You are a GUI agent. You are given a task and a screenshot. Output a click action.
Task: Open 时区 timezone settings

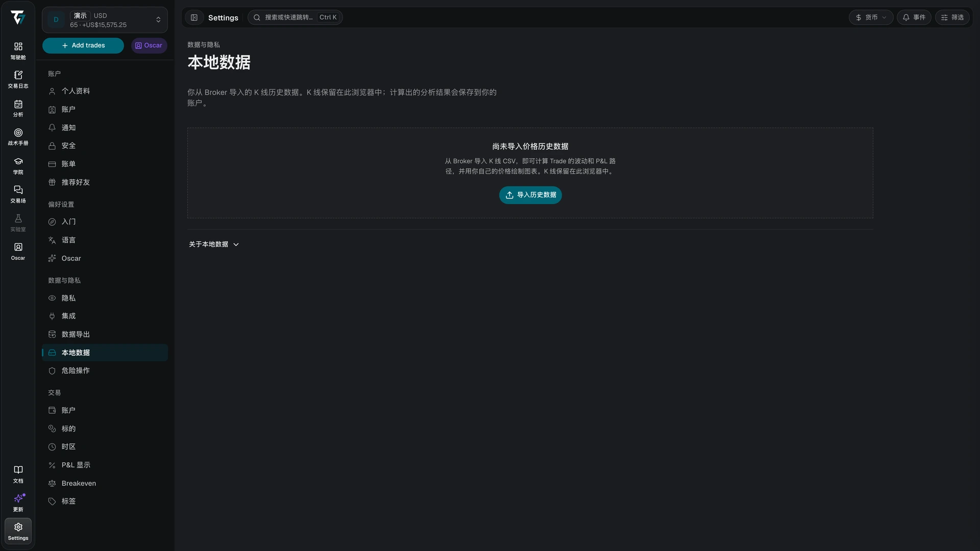[x=105, y=446]
